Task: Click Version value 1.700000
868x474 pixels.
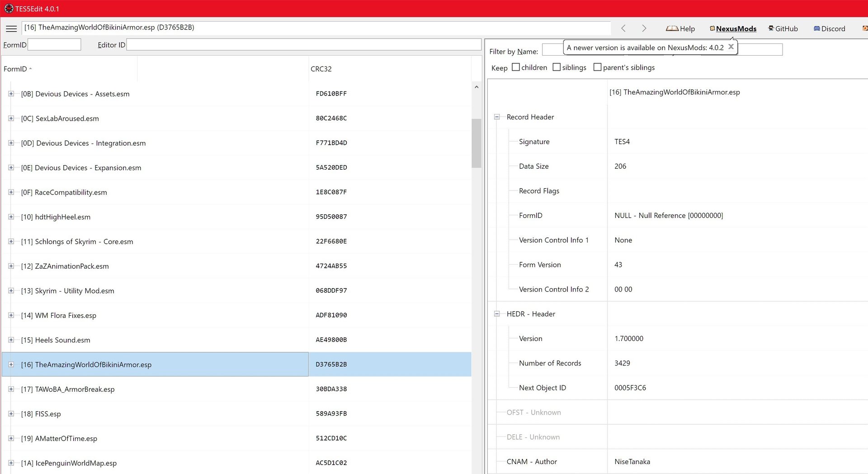Action: tap(629, 338)
